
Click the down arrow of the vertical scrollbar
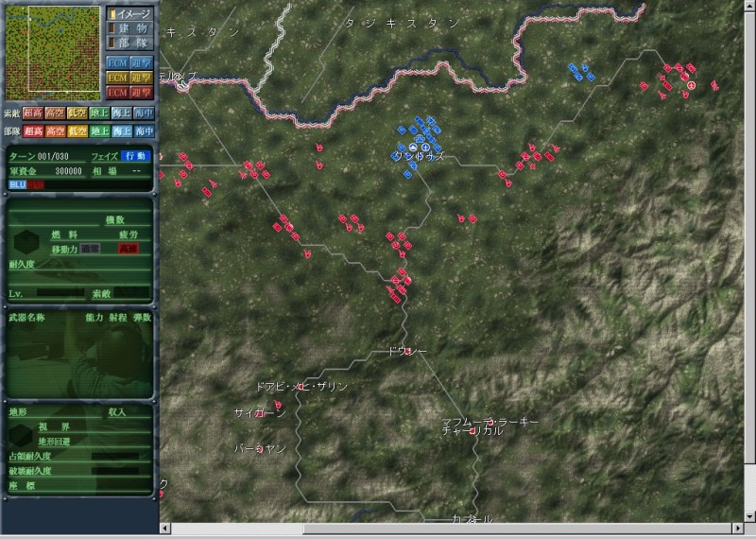pyautogui.click(x=749, y=517)
